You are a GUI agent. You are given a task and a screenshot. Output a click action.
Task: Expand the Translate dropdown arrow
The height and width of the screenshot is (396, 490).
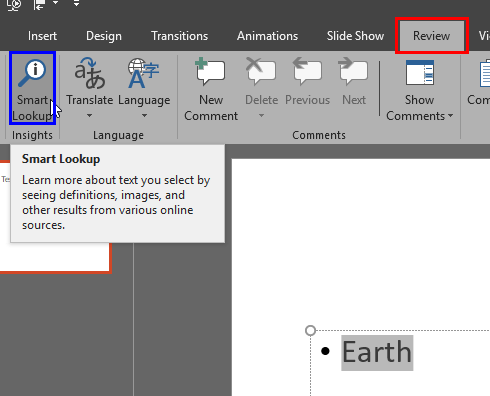point(89,116)
